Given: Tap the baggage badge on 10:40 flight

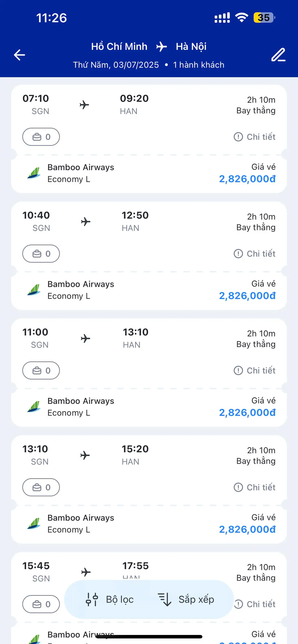Looking at the screenshot, I should [41, 254].
